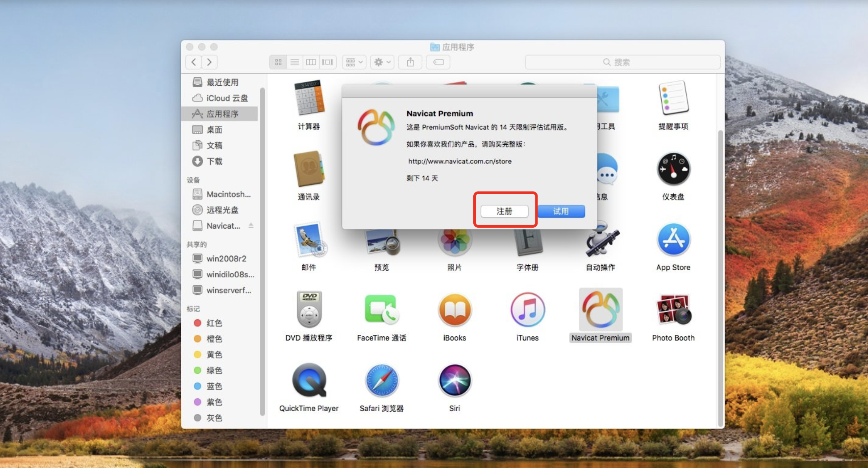Select Macintosh... disk in the sidebar
The height and width of the screenshot is (468, 868).
[220, 194]
